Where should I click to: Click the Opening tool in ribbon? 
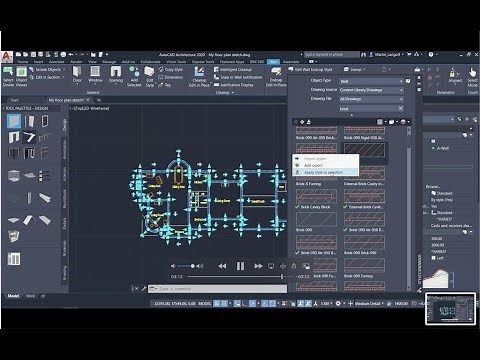pyautogui.click(x=116, y=74)
